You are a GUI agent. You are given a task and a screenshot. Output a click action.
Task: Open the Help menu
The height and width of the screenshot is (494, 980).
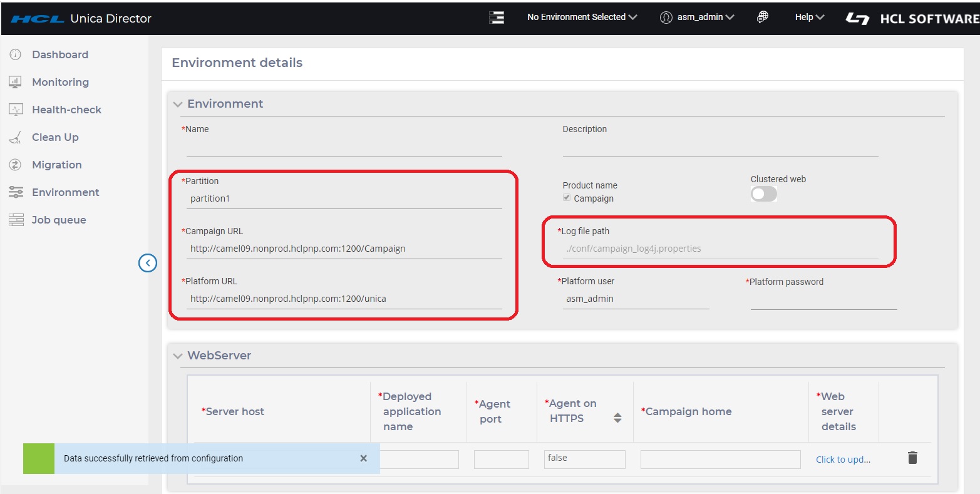coord(808,17)
